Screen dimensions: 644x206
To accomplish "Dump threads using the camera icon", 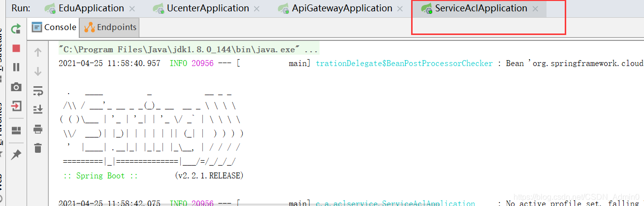I will click(x=16, y=87).
